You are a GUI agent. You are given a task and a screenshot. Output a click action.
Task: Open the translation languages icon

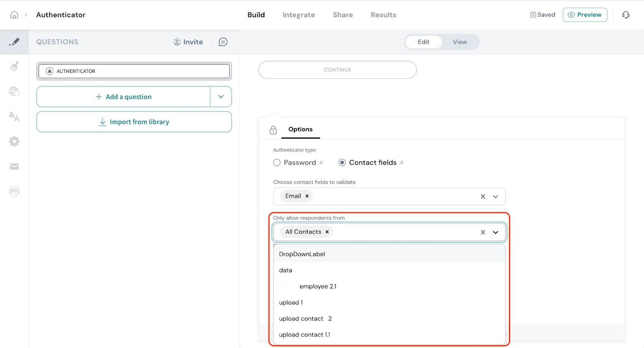pos(14,117)
